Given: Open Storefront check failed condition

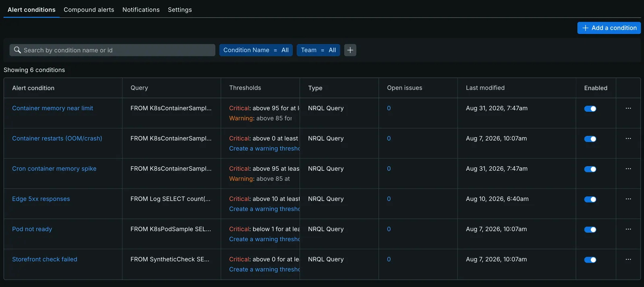Looking at the screenshot, I should click(45, 259).
